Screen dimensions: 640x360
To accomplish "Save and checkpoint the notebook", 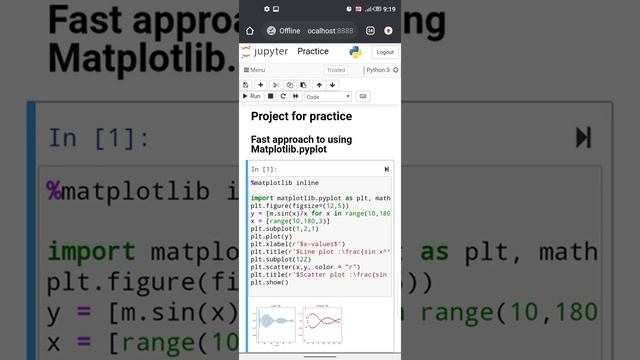I will (x=246, y=85).
